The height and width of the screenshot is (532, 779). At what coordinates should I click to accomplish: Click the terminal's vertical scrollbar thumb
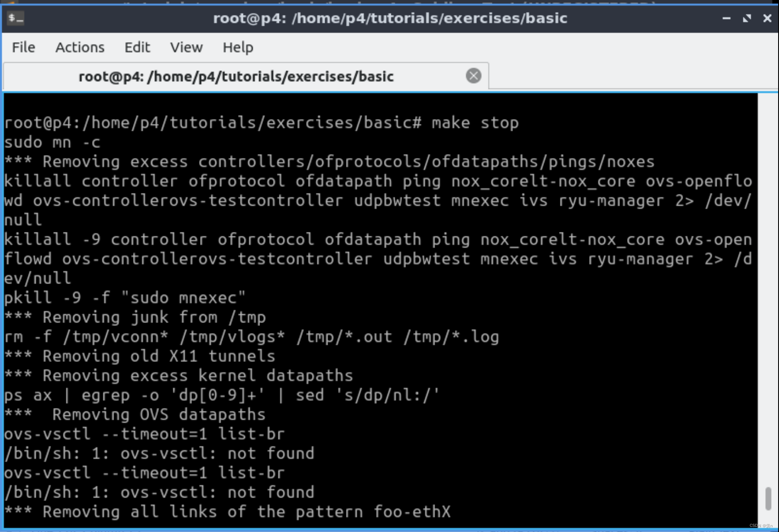768,498
